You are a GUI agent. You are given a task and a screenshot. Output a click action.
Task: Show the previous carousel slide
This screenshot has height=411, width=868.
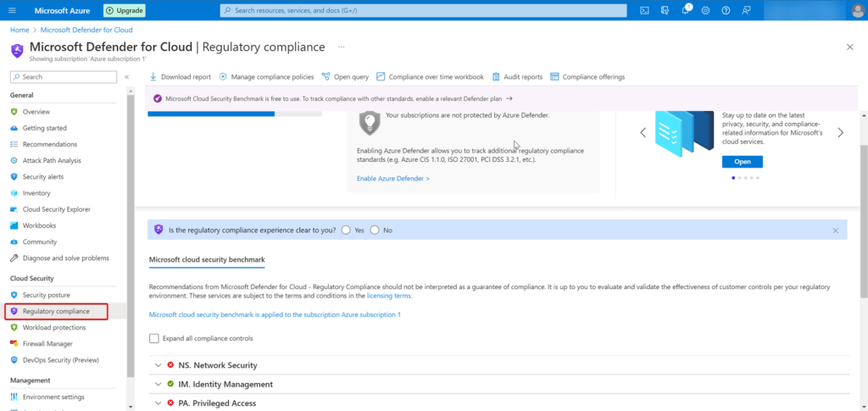click(x=643, y=133)
